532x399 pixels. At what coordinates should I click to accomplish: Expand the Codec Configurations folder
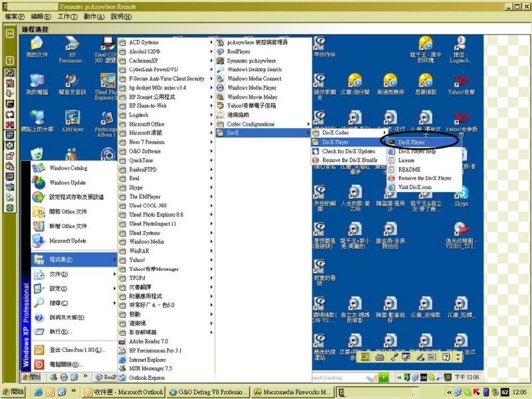263,124
